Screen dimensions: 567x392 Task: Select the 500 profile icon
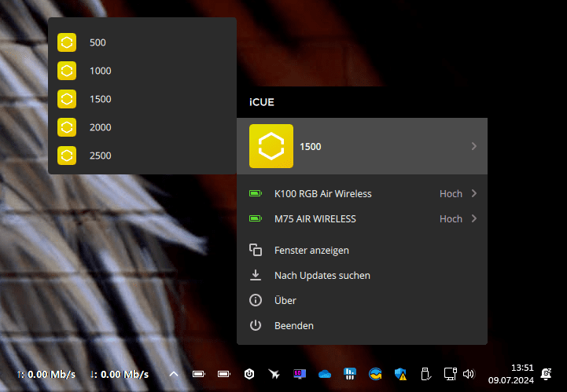coord(67,42)
